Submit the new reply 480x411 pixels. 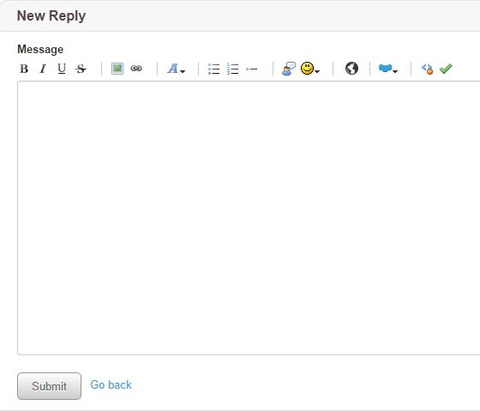click(x=49, y=386)
